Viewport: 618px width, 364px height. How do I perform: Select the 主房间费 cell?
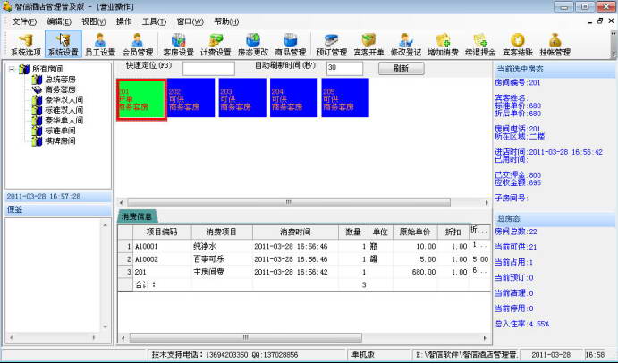click(x=222, y=272)
